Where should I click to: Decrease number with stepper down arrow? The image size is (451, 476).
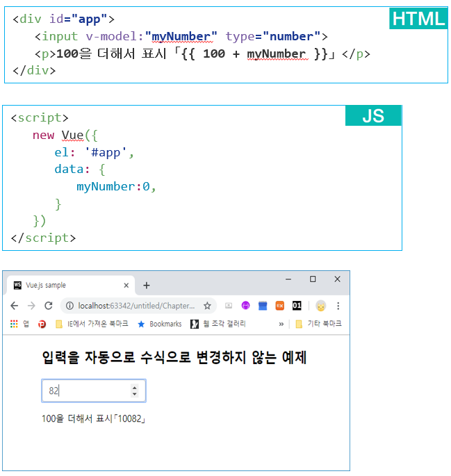coord(134,394)
